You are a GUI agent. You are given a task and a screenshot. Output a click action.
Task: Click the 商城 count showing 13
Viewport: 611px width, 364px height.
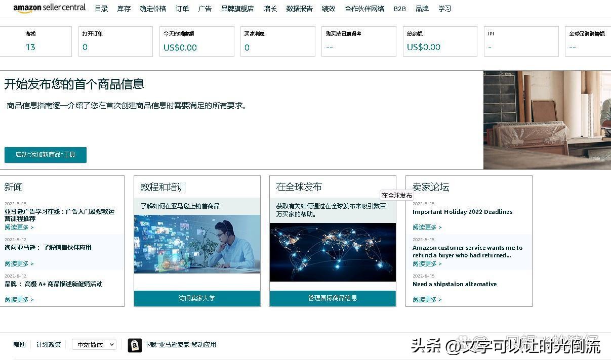[30, 47]
